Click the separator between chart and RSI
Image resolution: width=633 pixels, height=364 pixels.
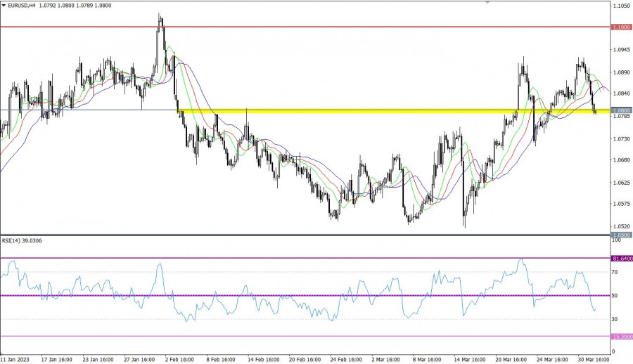pos(302,235)
